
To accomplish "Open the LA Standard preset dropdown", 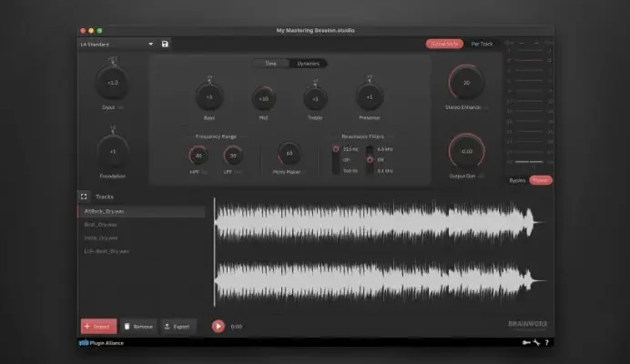I will point(117,44).
